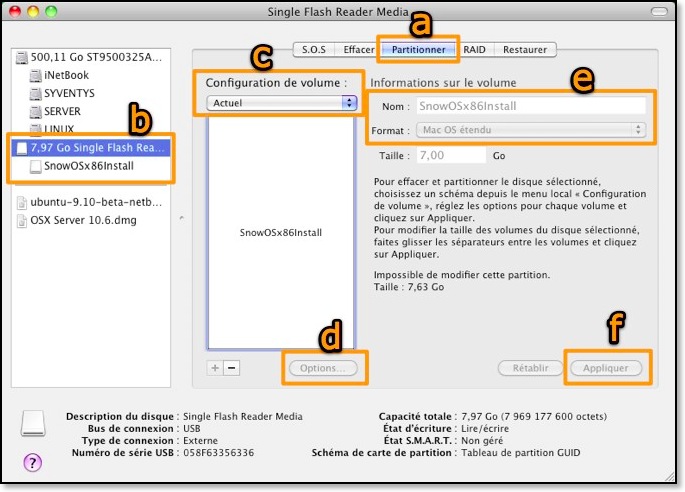Image resolution: width=685 pixels, height=492 pixels.
Task: Open help with the purple question mark
Action: point(33,462)
